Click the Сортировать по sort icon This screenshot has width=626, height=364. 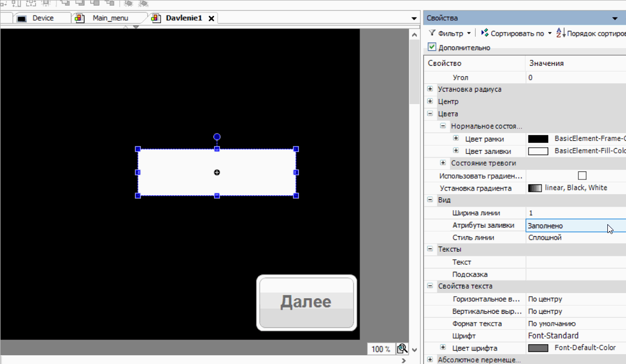(x=485, y=33)
